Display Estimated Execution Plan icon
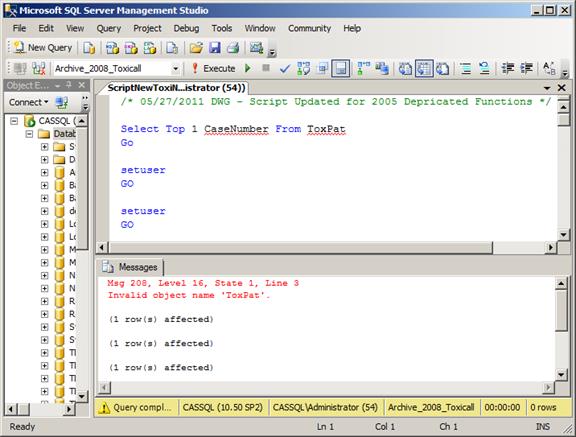This screenshot has height=437, width=576. point(303,68)
